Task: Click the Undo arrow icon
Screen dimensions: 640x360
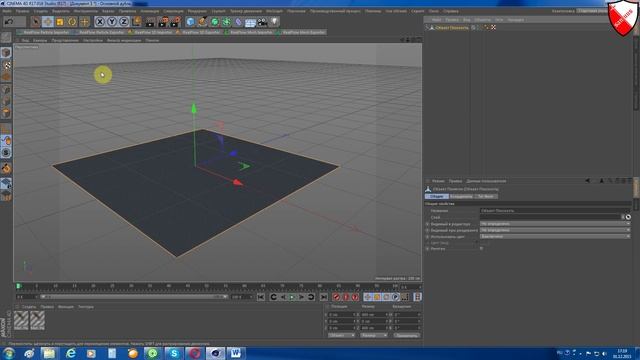Action: point(9,22)
